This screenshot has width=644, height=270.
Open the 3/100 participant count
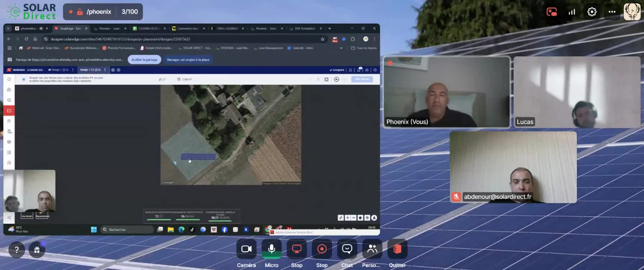(130, 12)
